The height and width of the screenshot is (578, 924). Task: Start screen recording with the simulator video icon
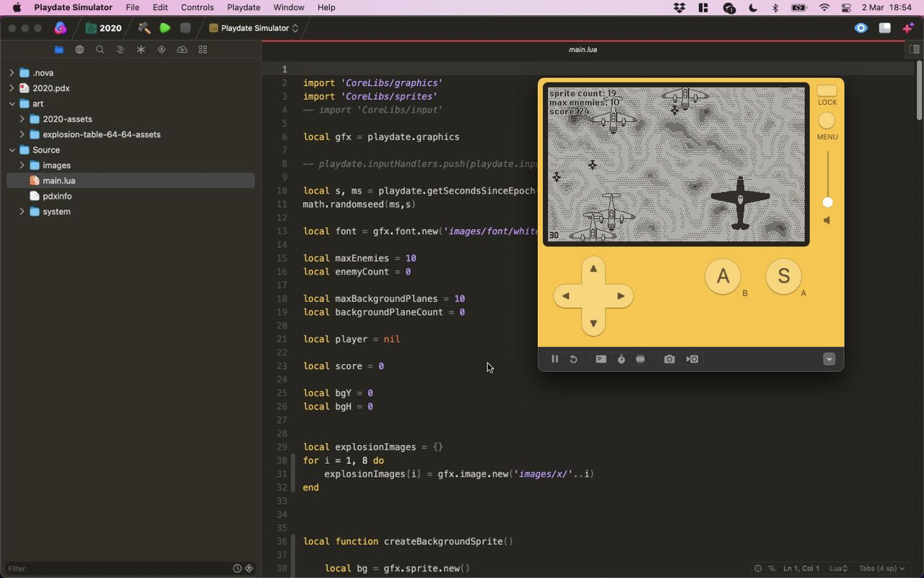pyautogui.click(x=692, y=359)
